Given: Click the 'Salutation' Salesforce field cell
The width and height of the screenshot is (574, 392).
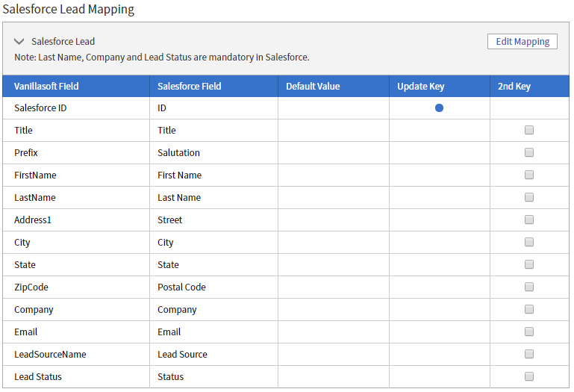Looking at the screenshot, I should [x=213, y=153].
